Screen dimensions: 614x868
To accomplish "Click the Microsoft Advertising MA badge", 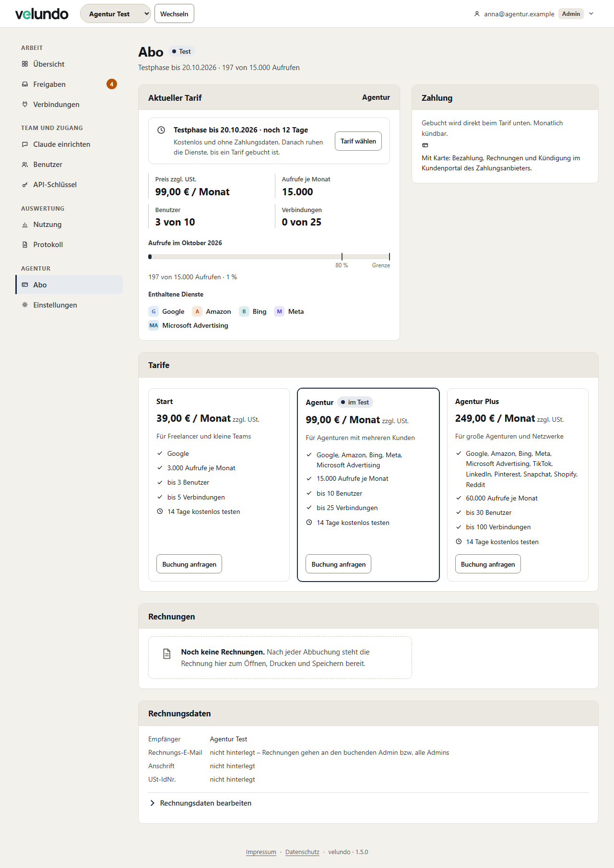I will (x=153, y=325).
